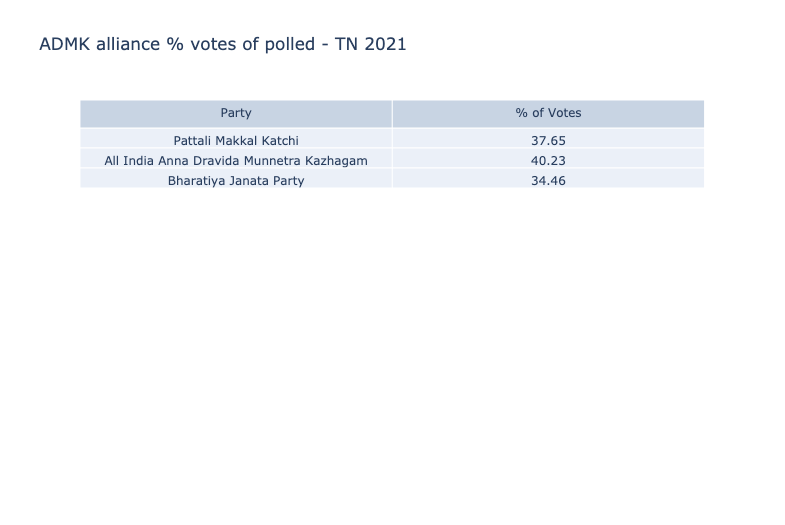Click the divider between the two header cells

point(392,114)
